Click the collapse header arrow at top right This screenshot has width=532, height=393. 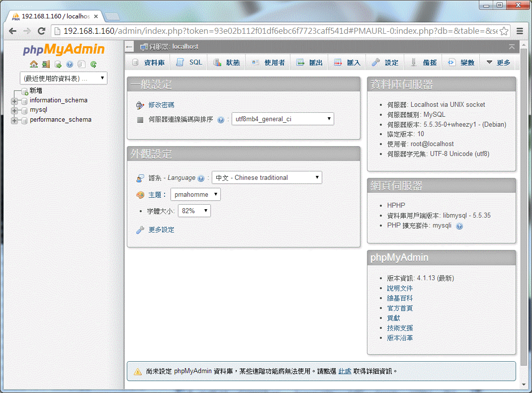point(512,47)
